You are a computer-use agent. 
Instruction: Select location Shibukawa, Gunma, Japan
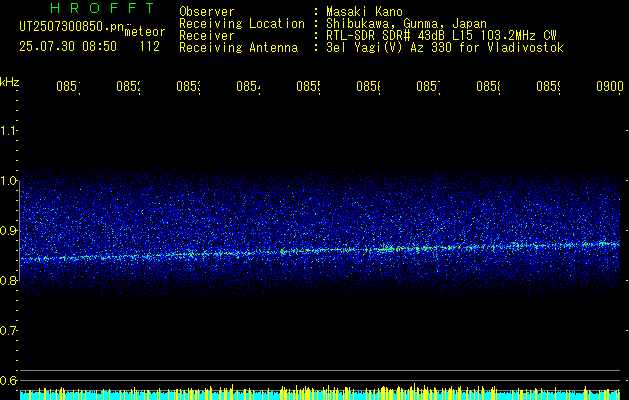click(406, 24)
